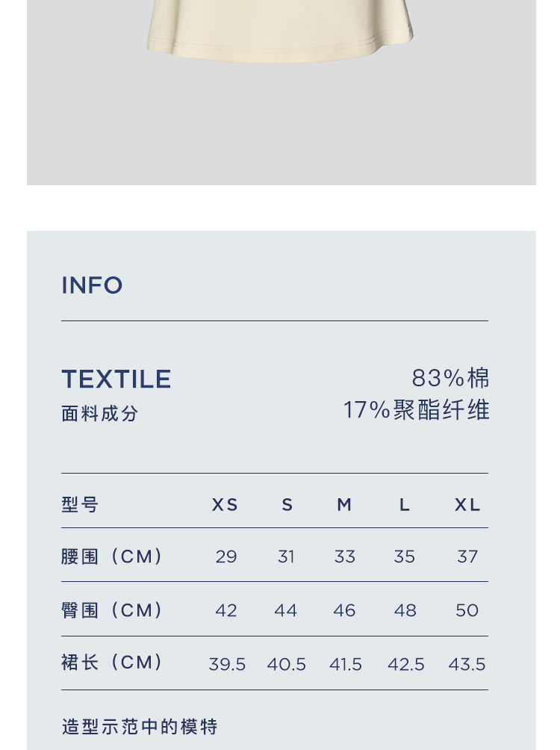Click the 臀围 (CM) row label
This screenshot has width=560, height=750.
tap(112, 610)
